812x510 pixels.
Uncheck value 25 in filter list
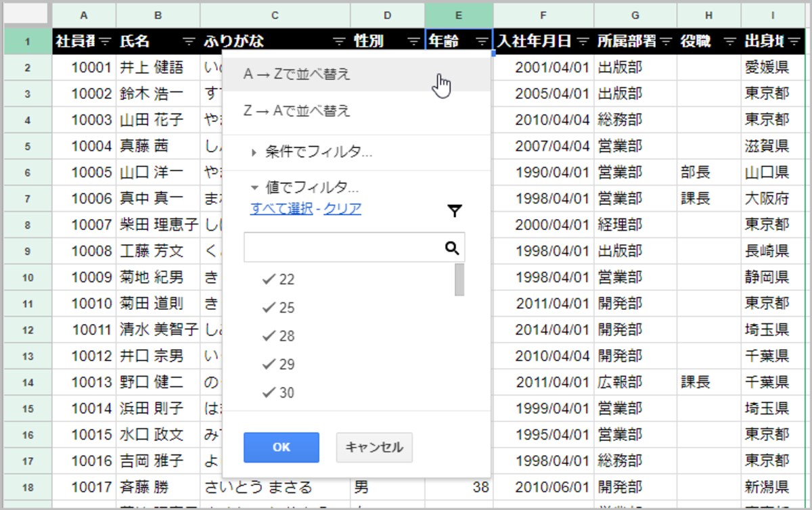point(279,307)
